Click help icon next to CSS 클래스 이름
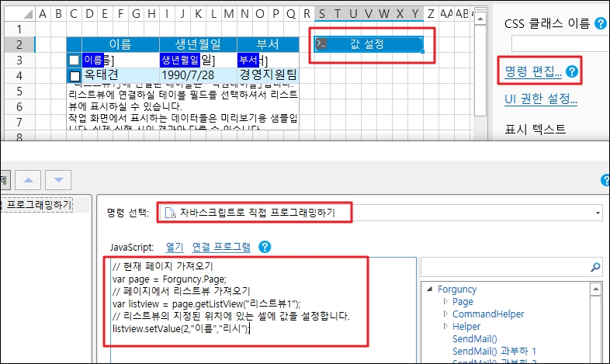The width and height of the screenshot is (610, 364). (x=600, y=24)
